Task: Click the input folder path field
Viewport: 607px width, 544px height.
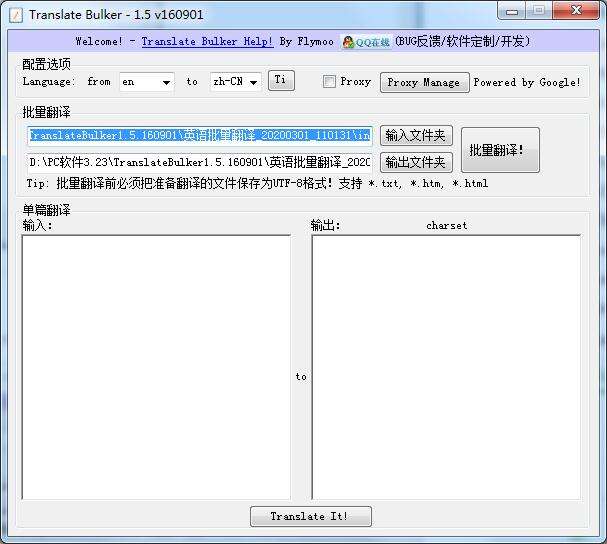Action: (x=200, y=136)
